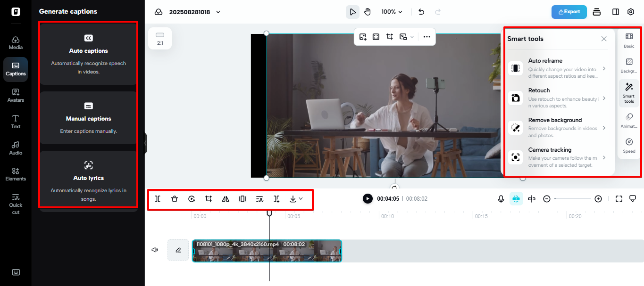Viewport: 644px width, 286px height.
Task: Open the 100% zoom level dropdown
Action: [392, 11]
